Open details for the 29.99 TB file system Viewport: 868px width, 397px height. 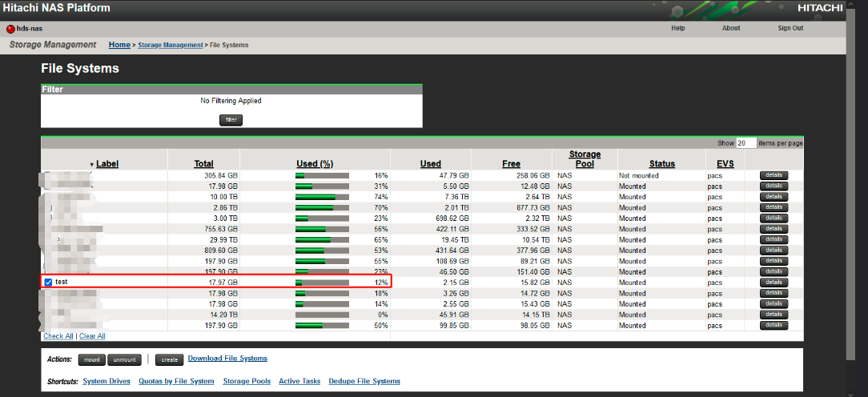click(x=774, y=240)
